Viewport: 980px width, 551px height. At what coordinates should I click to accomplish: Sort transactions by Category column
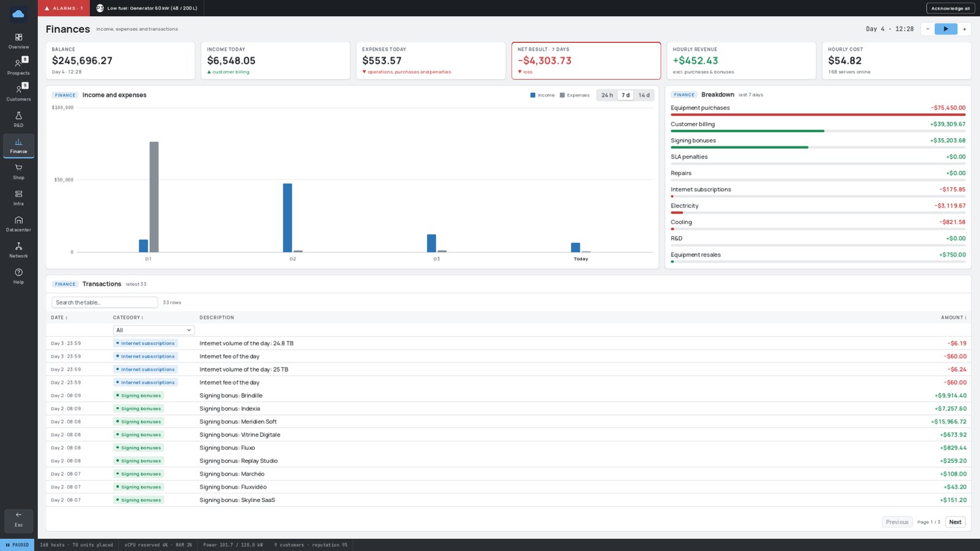[x=128, y=318]
